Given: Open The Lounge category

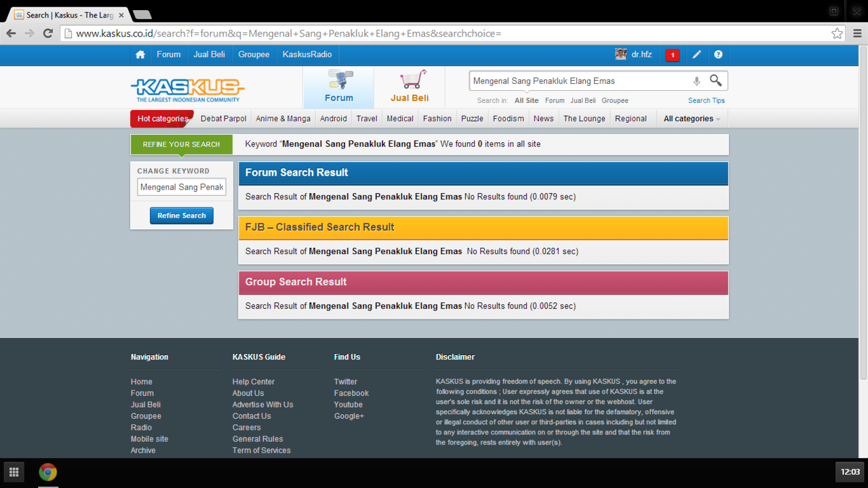Looking at the screenshot, I should (x=585, y=119).
